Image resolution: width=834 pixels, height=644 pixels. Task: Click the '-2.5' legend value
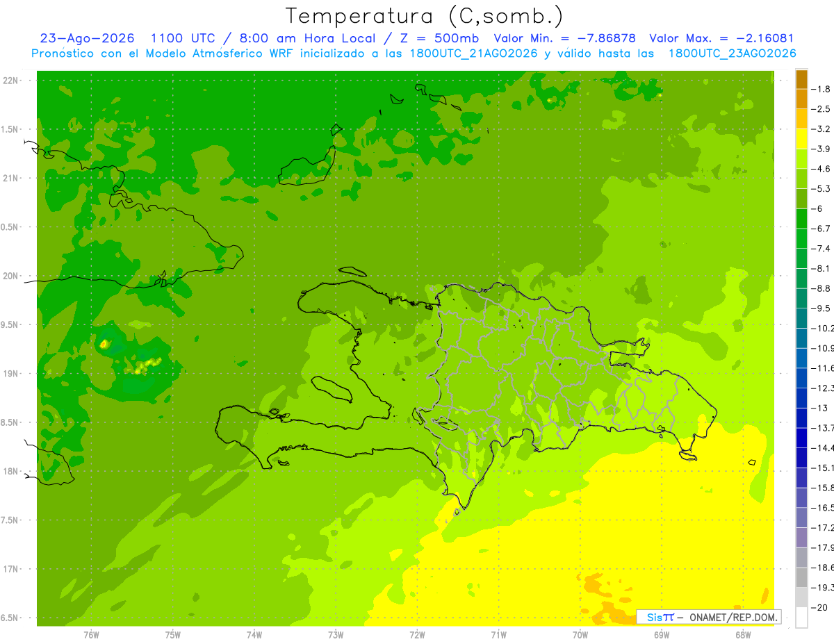(821, 109)
